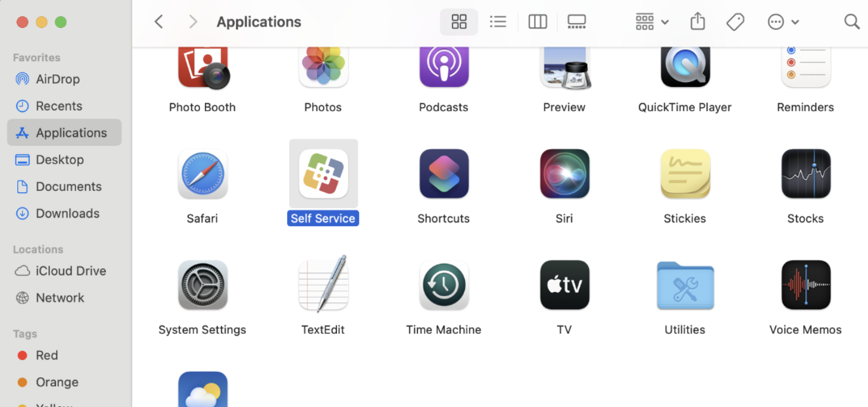This screenshot has width=868, height=407.
Task: Select the Self Service app icon
Action: 323,174
